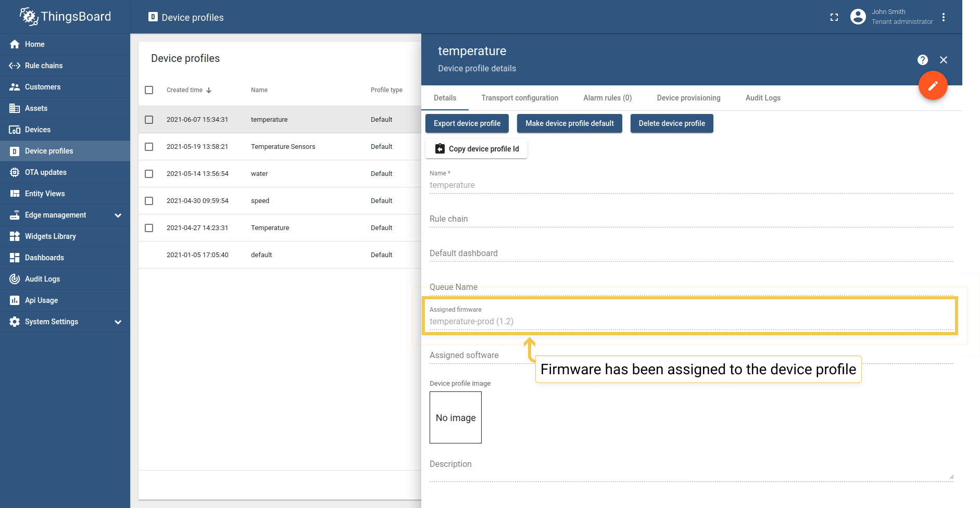Collapse the Edge management menu
980x508 pixels.
point(118,214)
